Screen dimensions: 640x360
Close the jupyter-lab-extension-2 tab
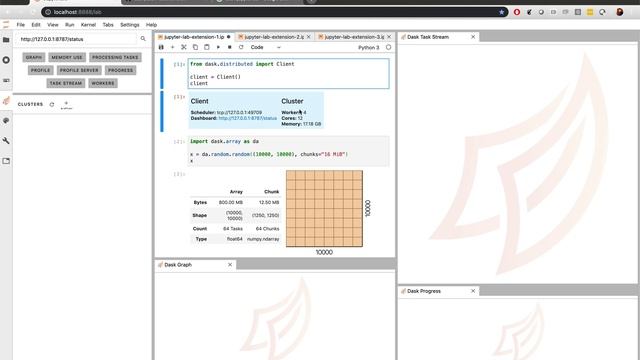coord(309,37)
